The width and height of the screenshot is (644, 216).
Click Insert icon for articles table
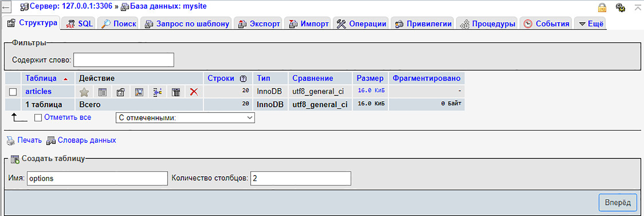coord(157,92)
